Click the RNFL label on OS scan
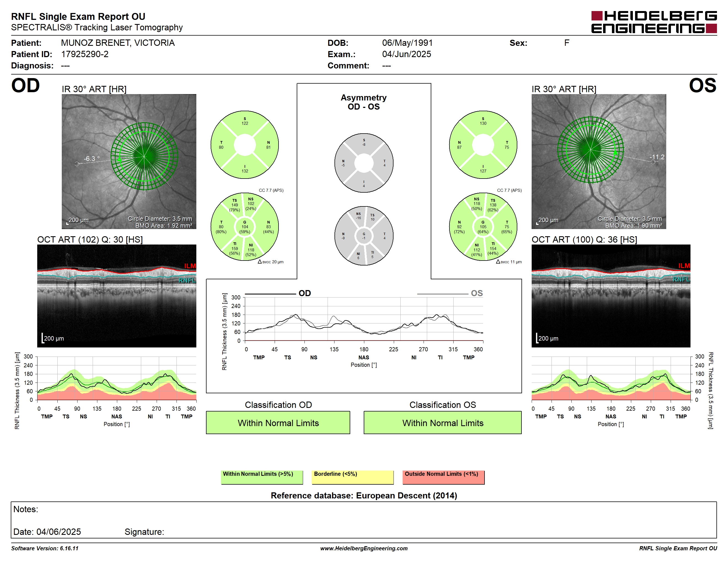Image resolution: width=728 pixels, height=563 pixels. tap(681, 279)
